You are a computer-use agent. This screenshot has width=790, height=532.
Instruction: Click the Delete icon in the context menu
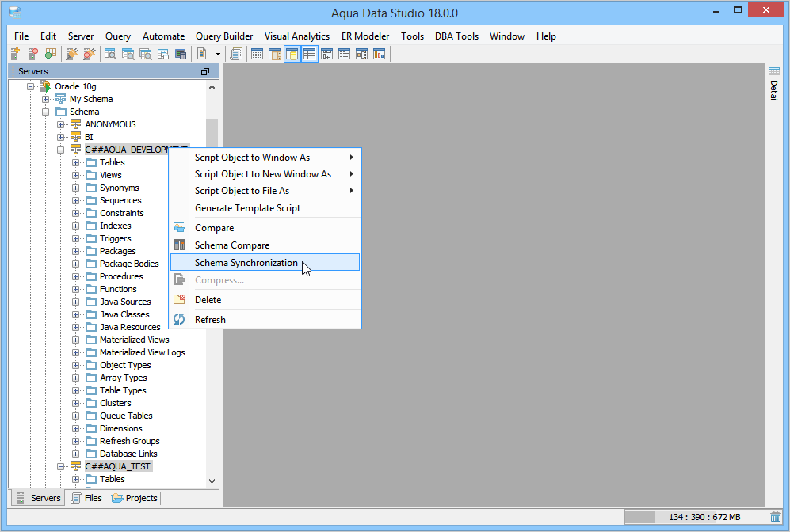point(179,299)
